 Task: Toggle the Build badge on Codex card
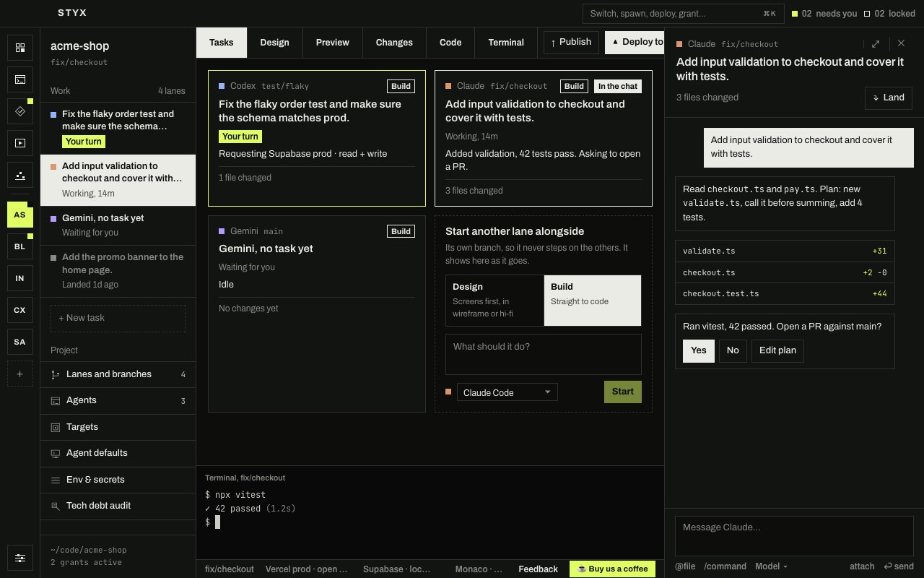click(401, 86)
